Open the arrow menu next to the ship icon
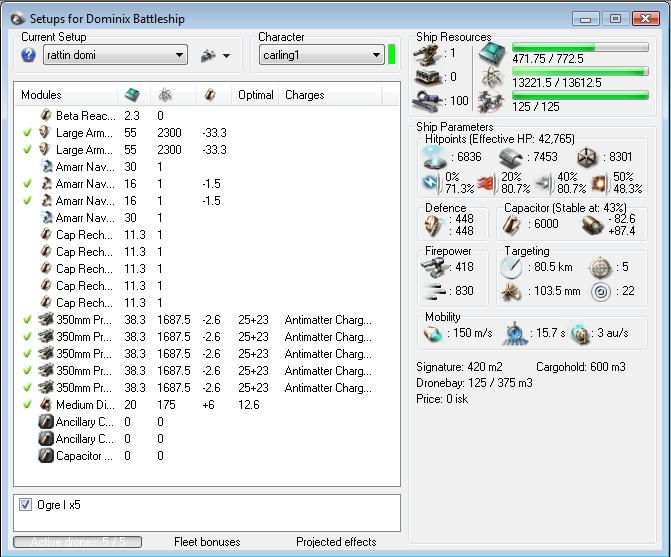This screenshot has width=671, height=557. [x=226, y=56]
